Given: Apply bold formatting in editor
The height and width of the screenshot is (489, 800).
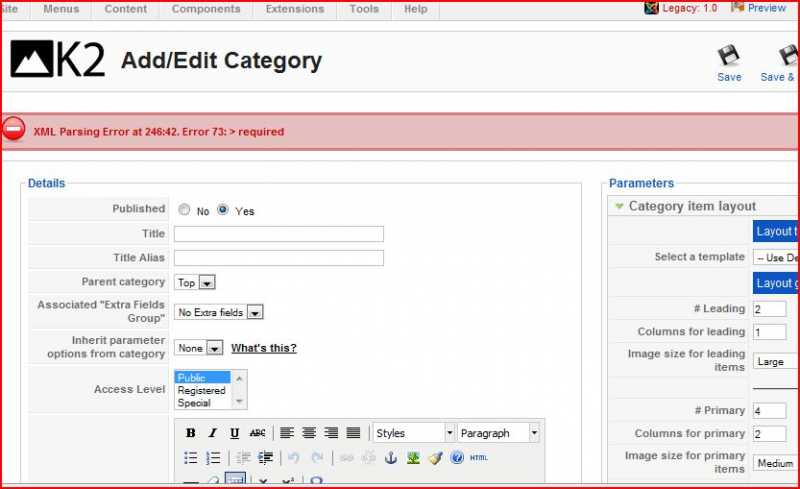Looking at the screenshot, I should coord(190,433).
